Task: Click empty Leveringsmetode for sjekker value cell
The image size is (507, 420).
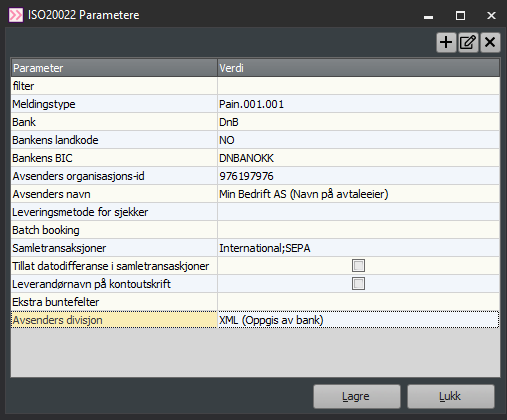Action: coord(358,212)
